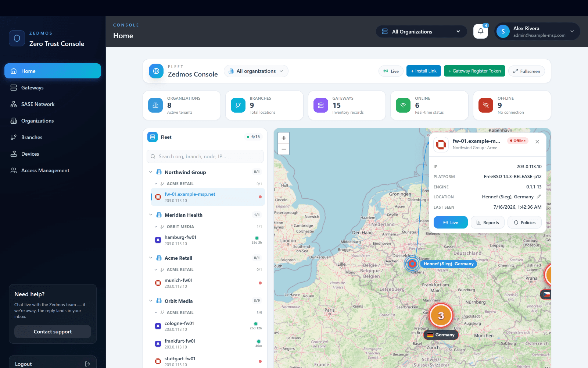Go to Home in sidebar
Screen dimensions: 588x368
point(53,71)
